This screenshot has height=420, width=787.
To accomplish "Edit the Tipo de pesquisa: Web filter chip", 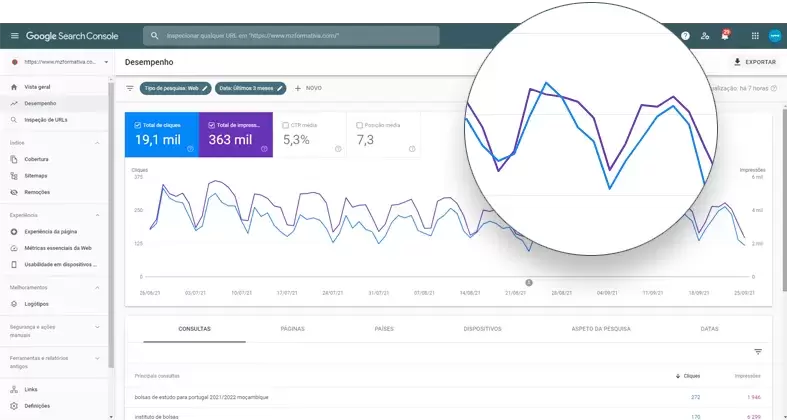I will coord(176,88).
